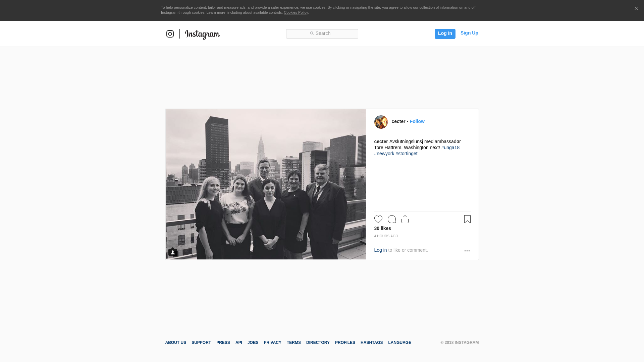The height and width of the screenshot is (362, 644).
Task: Open comments via speech bubble icon
Action: [392, 219]
